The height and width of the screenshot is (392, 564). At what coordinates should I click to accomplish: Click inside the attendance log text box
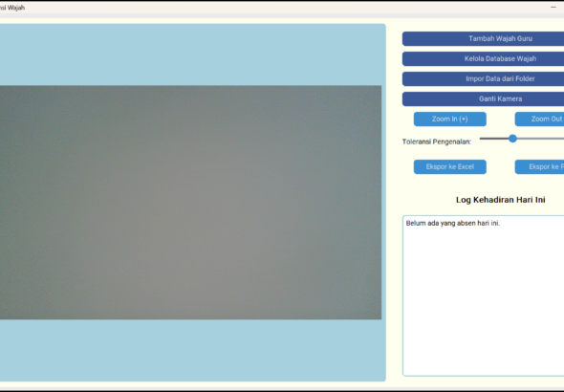point(483,296)
